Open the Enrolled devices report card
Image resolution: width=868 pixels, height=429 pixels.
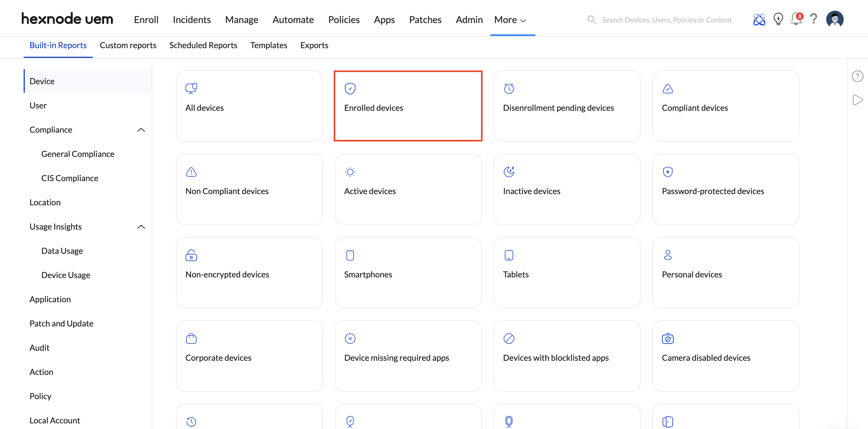tap(408, 106)
